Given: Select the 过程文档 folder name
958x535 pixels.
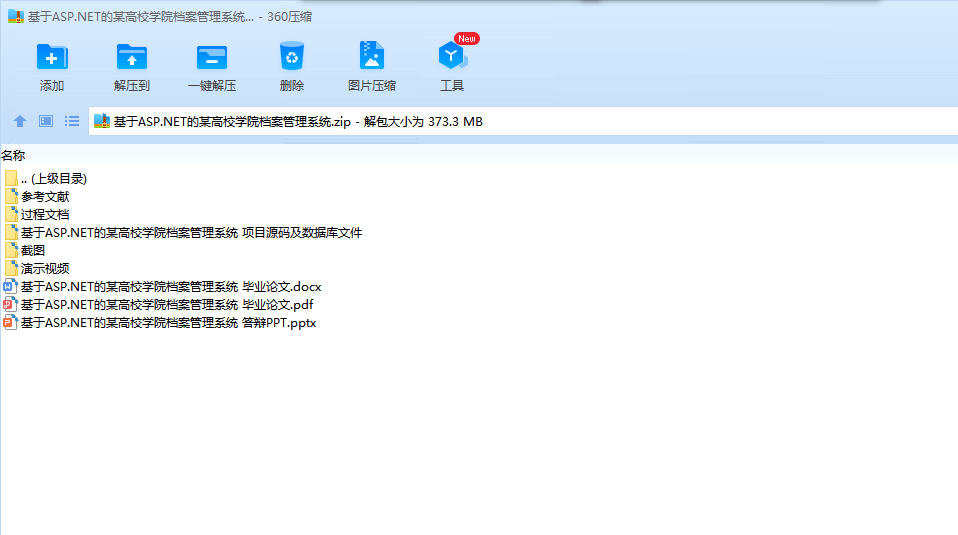Looking at the screenshot, I should point(45,214).
